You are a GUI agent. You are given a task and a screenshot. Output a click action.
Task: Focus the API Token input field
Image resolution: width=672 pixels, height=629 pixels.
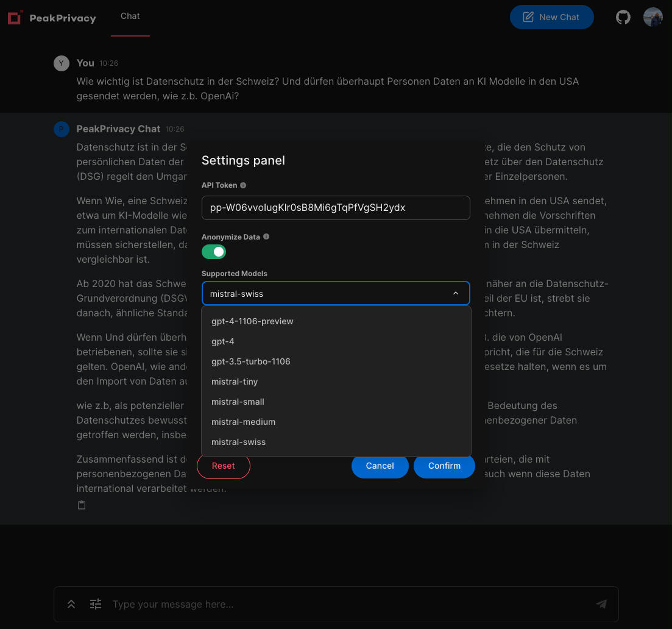click(x=336, y=208)
